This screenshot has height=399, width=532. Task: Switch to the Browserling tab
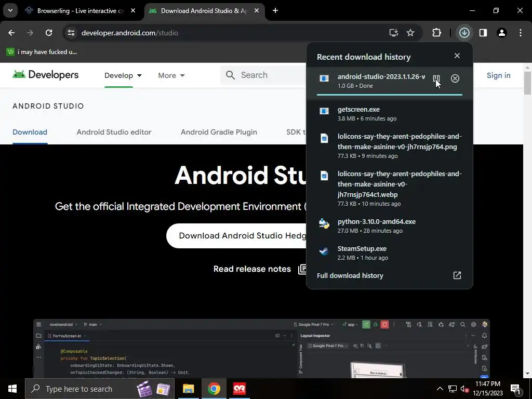(x=81, y=11)
